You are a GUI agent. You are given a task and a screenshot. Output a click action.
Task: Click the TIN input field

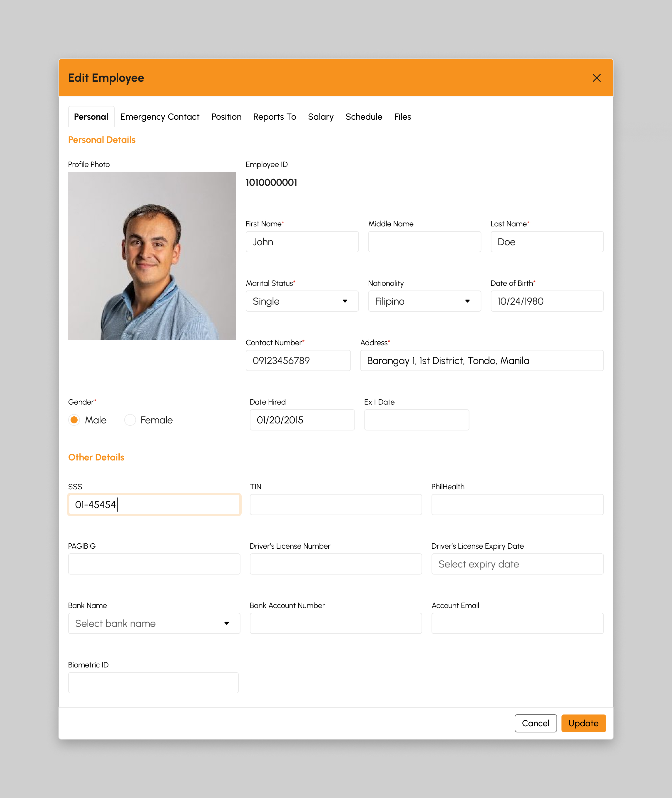pos(335,505)
